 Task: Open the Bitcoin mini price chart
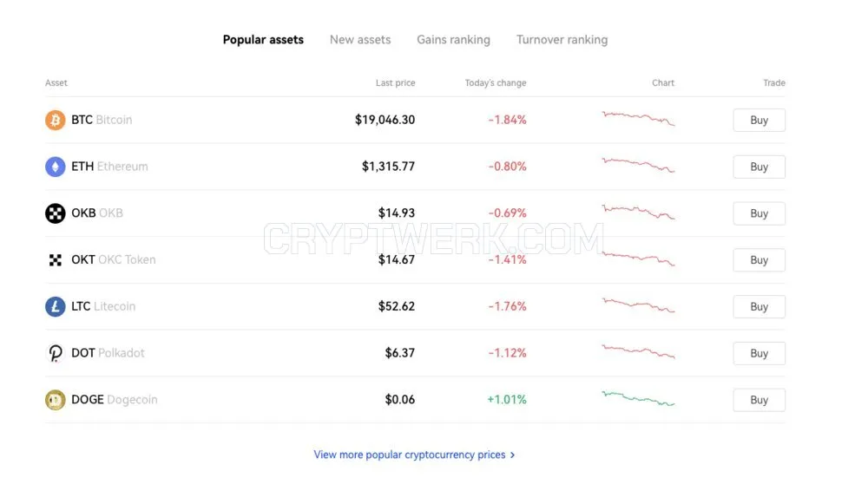pyautogui.click(x=638, y=118)
